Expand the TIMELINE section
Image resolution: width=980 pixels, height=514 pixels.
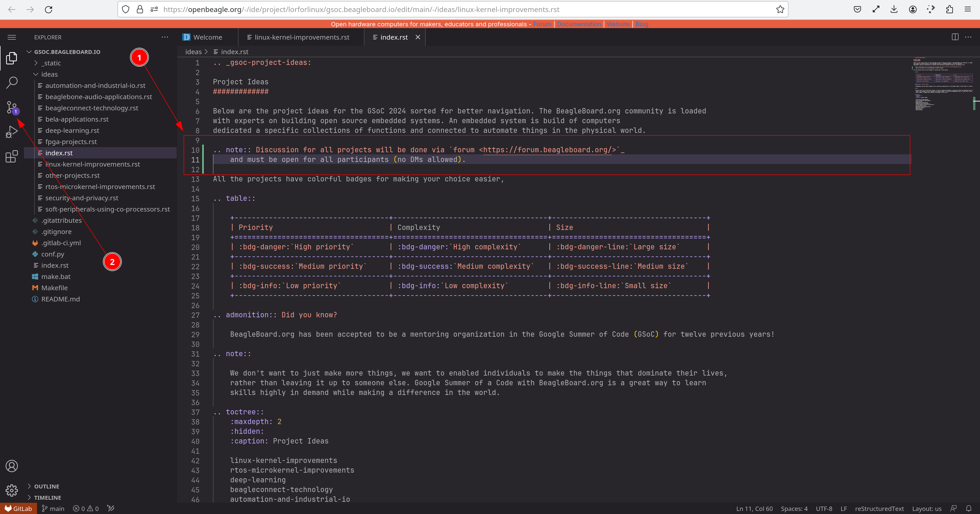pyautogui.click(x=47, y=498)
